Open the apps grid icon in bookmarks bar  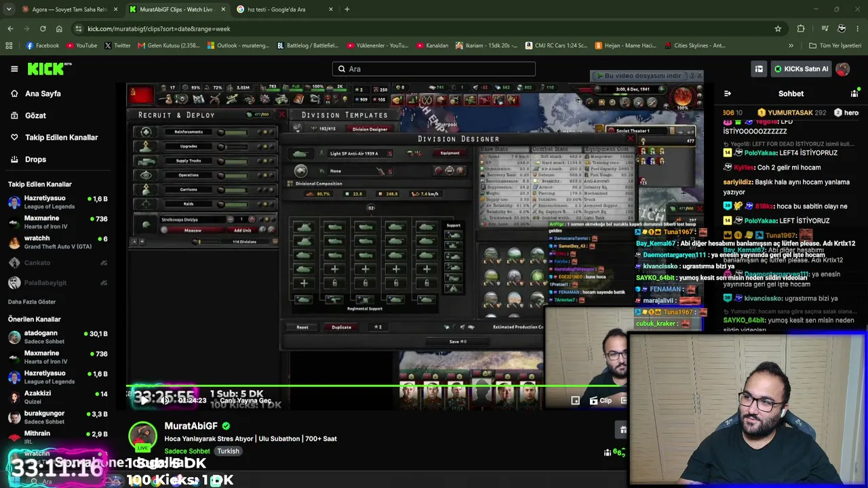click(9, 45)
